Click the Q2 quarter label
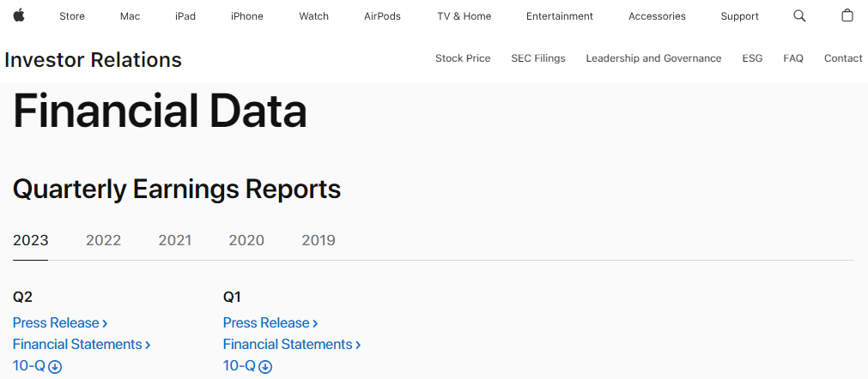 point(22,298)
